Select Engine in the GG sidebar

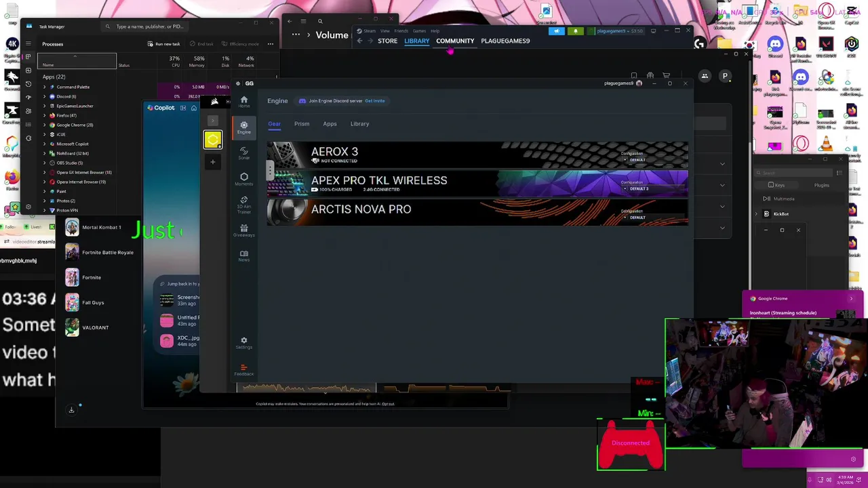(x=243, y=127)
